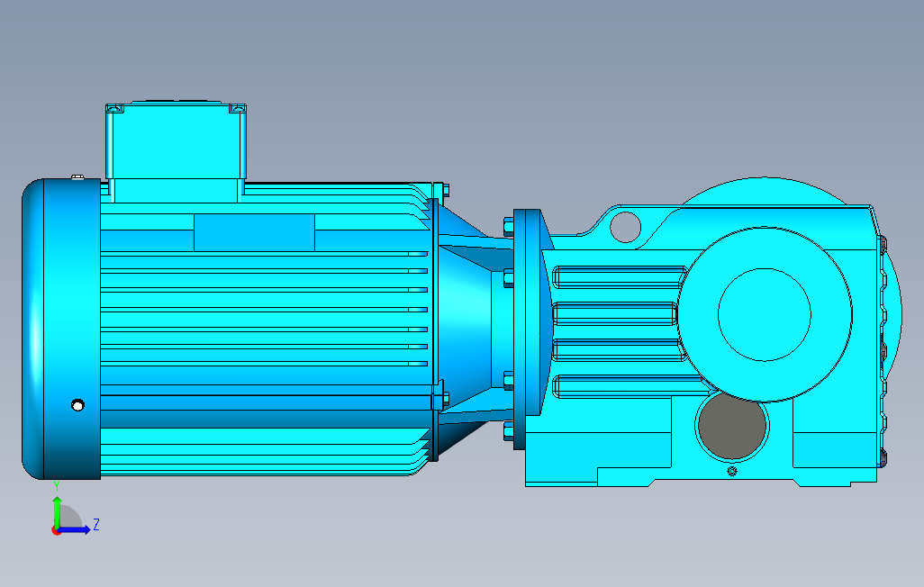The width and height of the screenshot is (924, 587).
Task: Select the rounded fan cover at motor end
Action: (61, 329)
